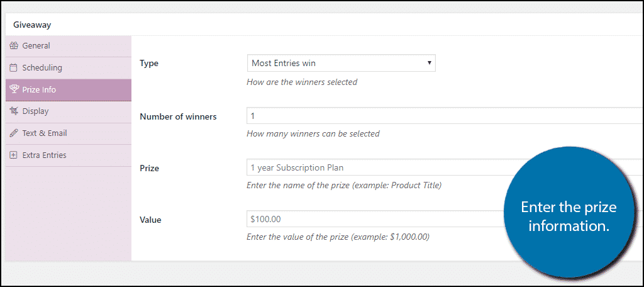
Task: Click the Number of winners label
Action: coord(178,116)
